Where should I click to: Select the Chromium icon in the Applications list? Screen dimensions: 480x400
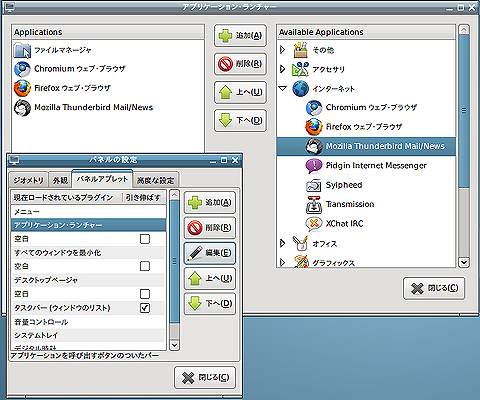[x=22, y=69]
